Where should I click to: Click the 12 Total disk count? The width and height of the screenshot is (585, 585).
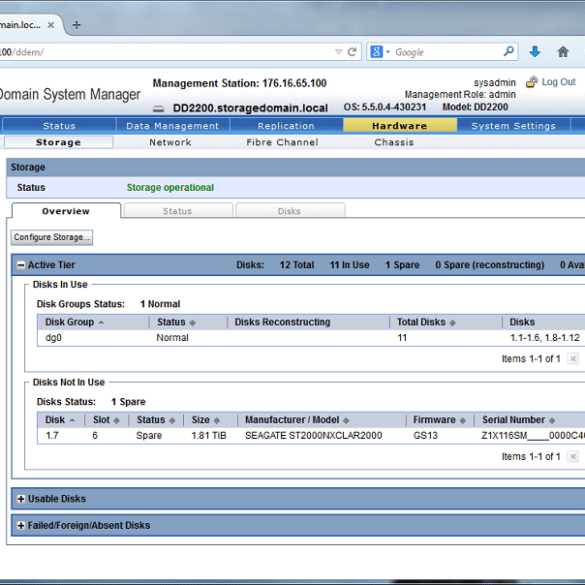pyautogui.click(x=297, y=265)
